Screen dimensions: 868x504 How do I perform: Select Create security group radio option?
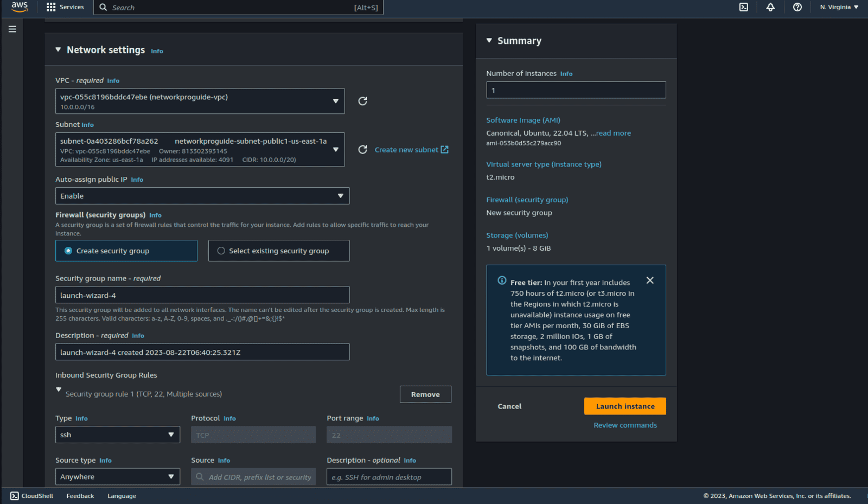tap(68, 251)
